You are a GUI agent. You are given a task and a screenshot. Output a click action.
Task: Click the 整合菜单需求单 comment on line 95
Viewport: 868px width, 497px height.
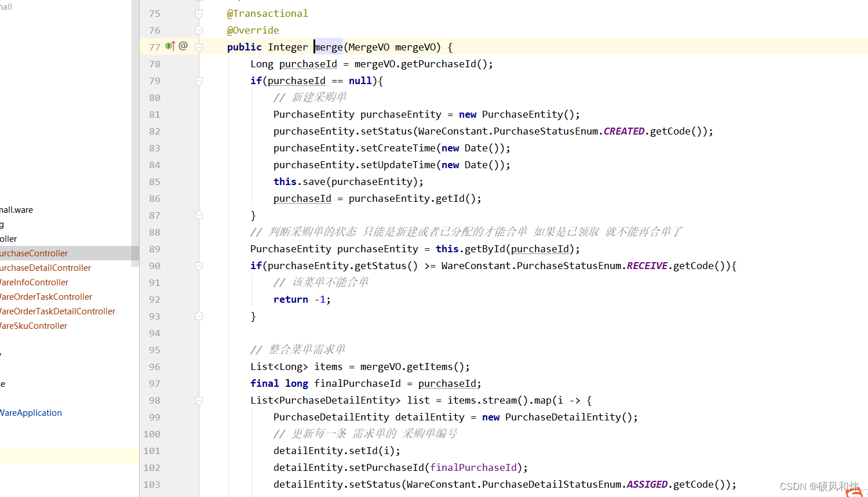coord(298,350)
